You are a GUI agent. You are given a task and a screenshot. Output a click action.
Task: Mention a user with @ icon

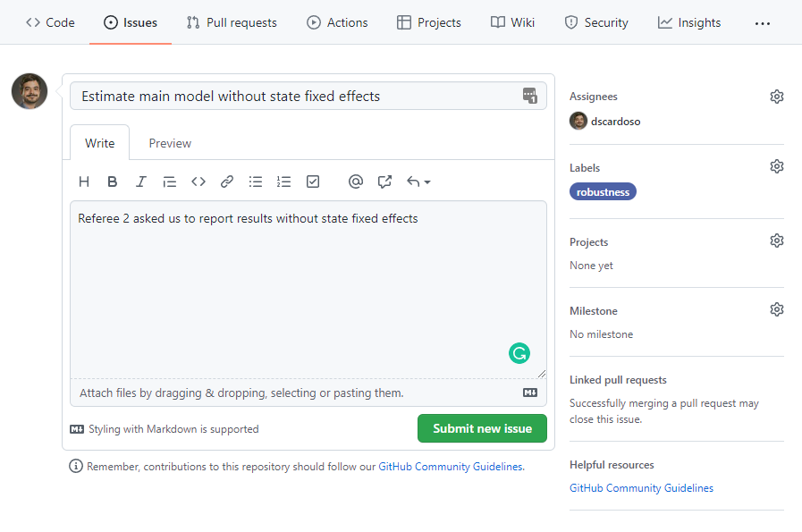coord(356,182)
